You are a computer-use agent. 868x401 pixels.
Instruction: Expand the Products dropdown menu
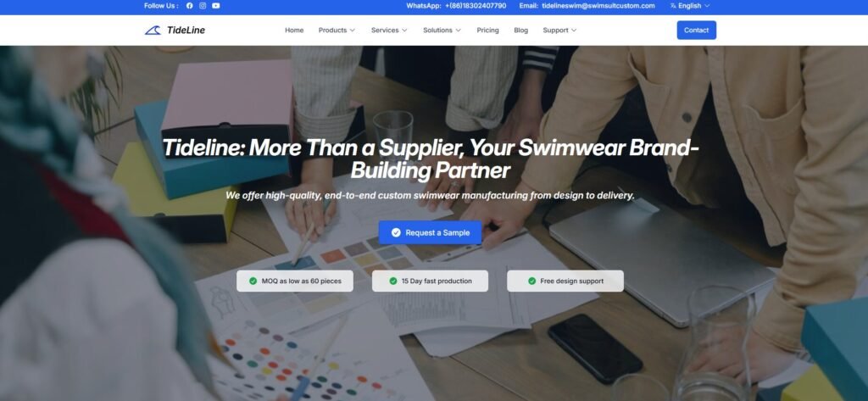click(337, 30)
